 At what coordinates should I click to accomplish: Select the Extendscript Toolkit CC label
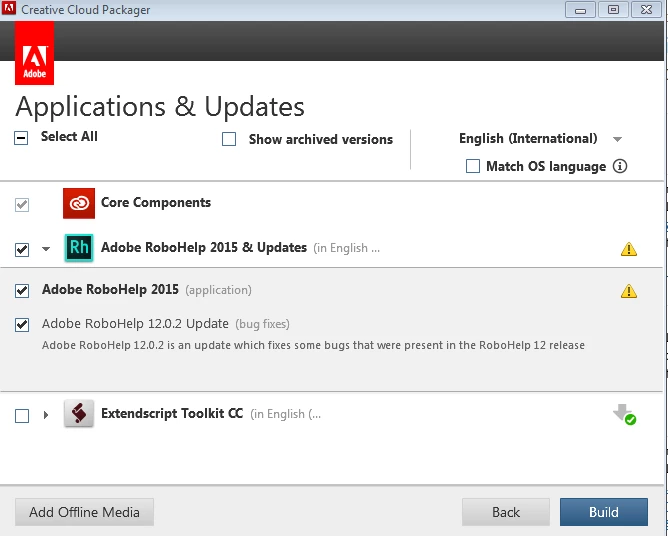172,413
